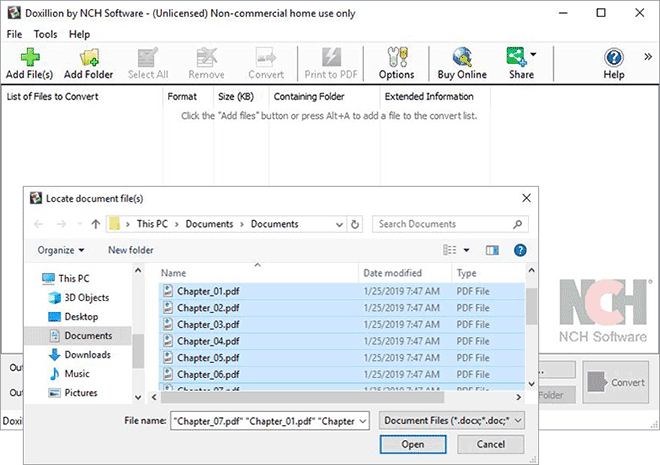Click the Extended Information column header
Viewport: 660px width, 465px height.
(x=435, y=96)
